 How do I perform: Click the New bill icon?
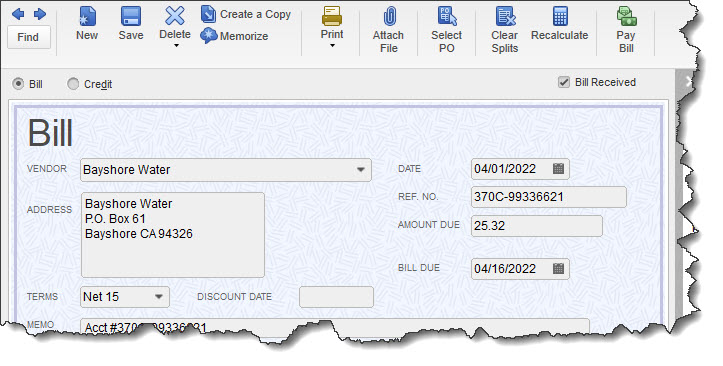[x=87, y=17]
